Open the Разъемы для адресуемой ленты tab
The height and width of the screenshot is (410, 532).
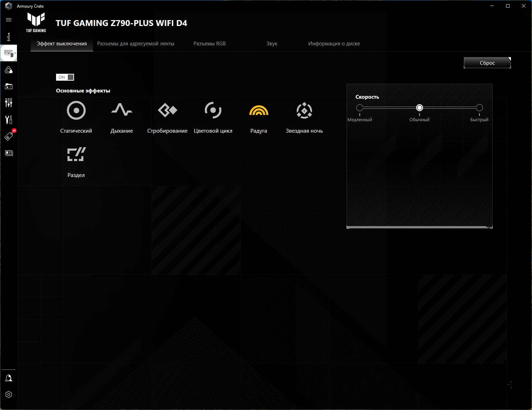click(136, 44)
